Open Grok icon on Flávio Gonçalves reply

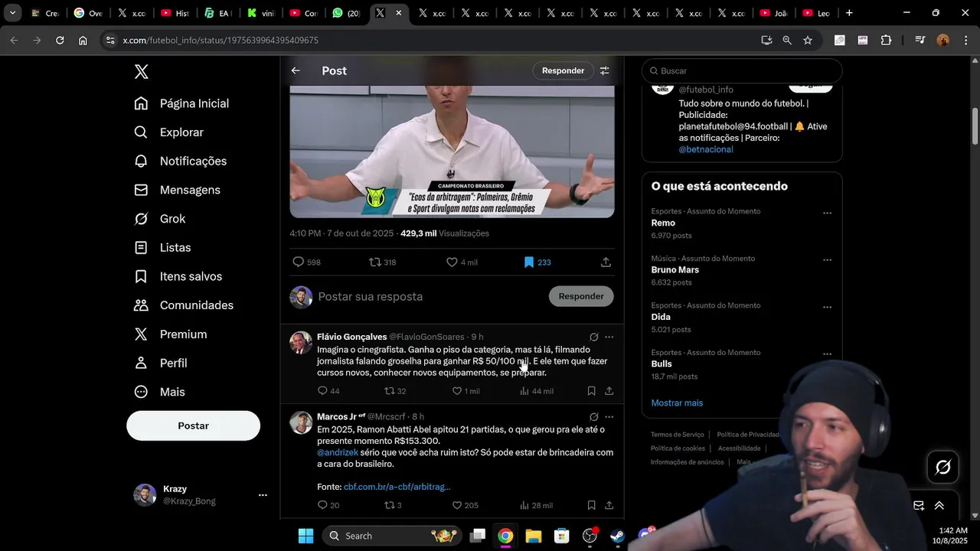[594, 337]
